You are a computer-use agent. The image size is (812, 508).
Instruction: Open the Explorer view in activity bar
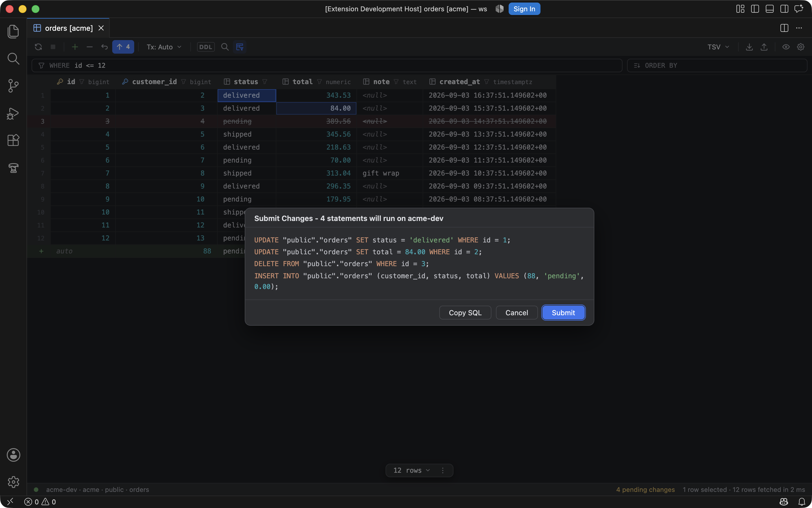coord(13,31)
